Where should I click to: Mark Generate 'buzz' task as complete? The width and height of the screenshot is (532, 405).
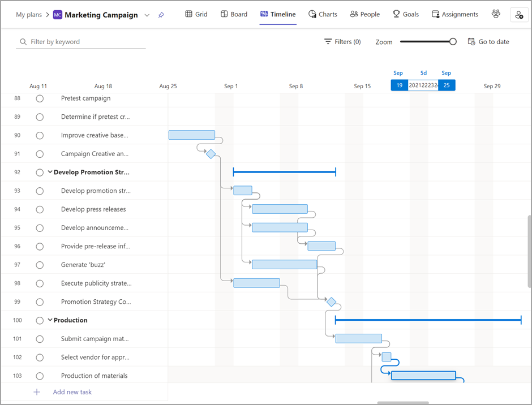click(40, 265)
